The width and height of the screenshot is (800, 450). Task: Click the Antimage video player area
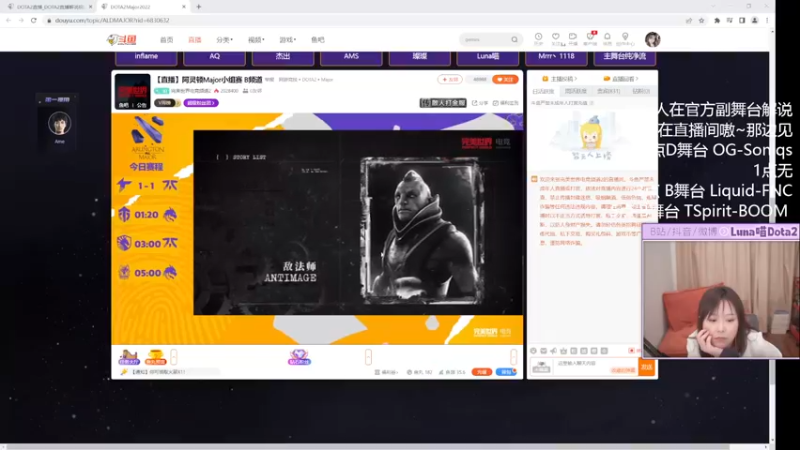(x=358, y=222)
